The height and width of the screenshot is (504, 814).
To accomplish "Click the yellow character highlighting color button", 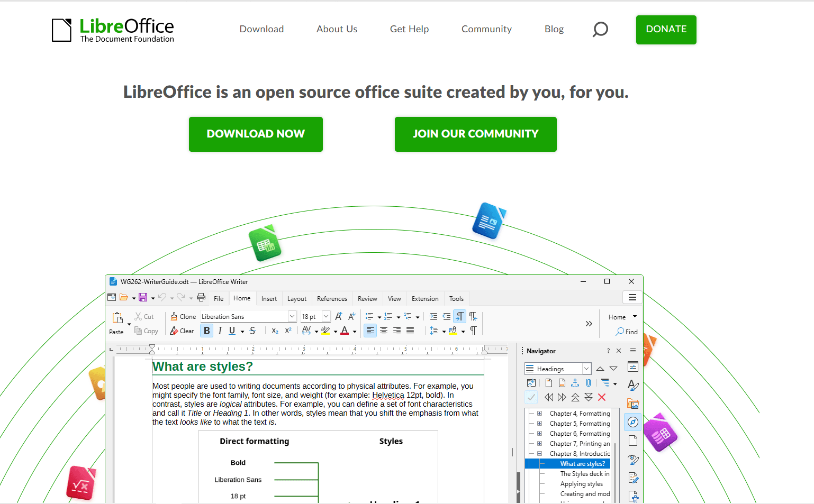I will click(325, 331).
